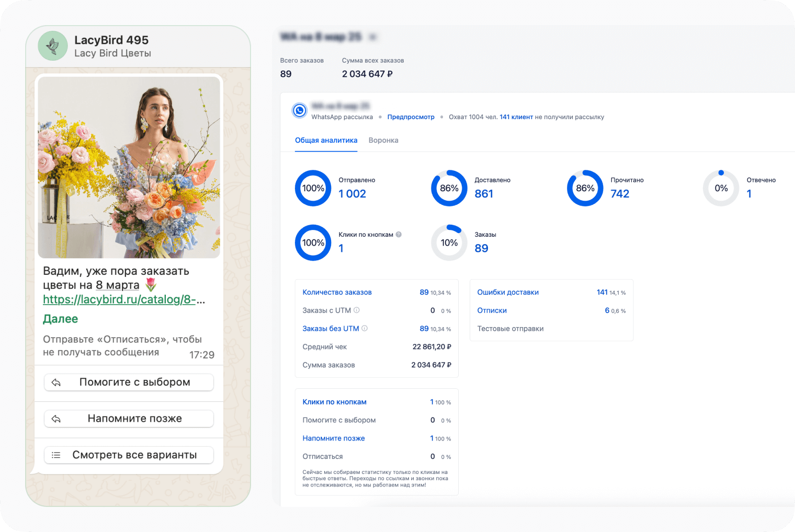Click list icon on Смотреть все варианты
795x532 pixels.
56,455
